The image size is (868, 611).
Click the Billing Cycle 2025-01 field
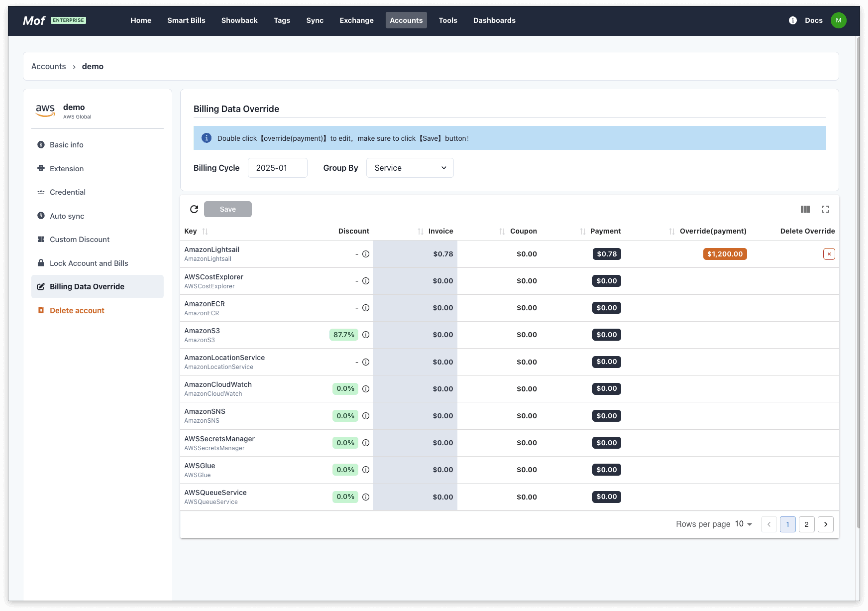tap(277, 168)
